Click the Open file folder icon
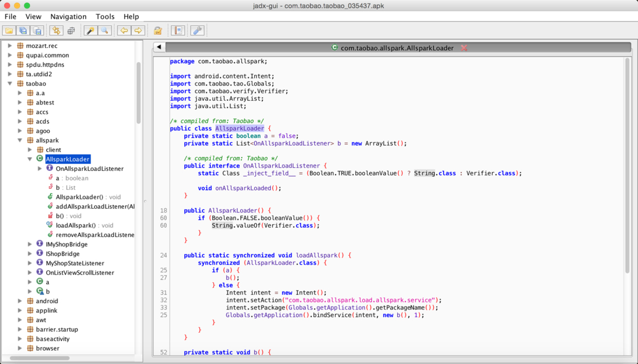This screenshot has width=638, height=364. [x=9, y=31]
